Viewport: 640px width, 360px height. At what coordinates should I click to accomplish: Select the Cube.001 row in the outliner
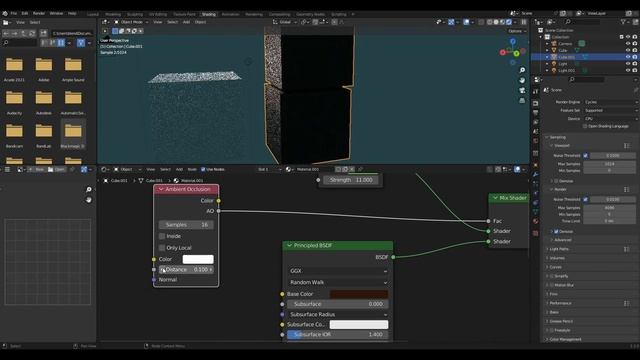click(x=585, y=57)
